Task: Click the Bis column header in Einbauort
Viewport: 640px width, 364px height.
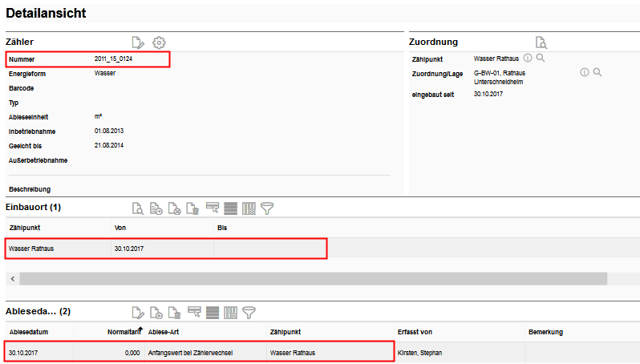Action: coord(222,228)
